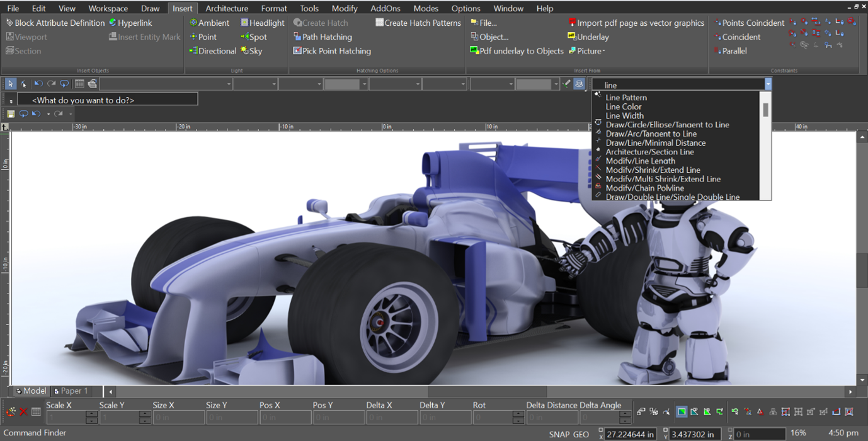Click the Block Attribute Definition tool
The height and width of the screenshot is (441, 868).
click(55, 23)
